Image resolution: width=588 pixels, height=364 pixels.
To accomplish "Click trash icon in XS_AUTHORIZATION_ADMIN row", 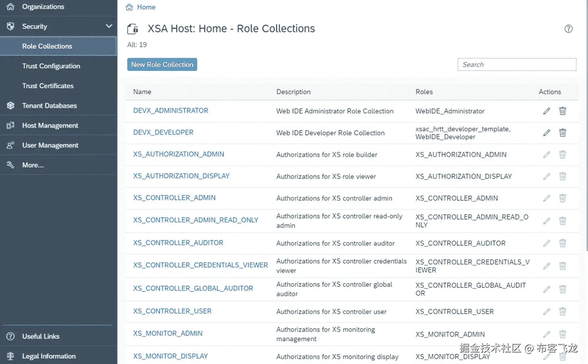I will pos(563,155).
